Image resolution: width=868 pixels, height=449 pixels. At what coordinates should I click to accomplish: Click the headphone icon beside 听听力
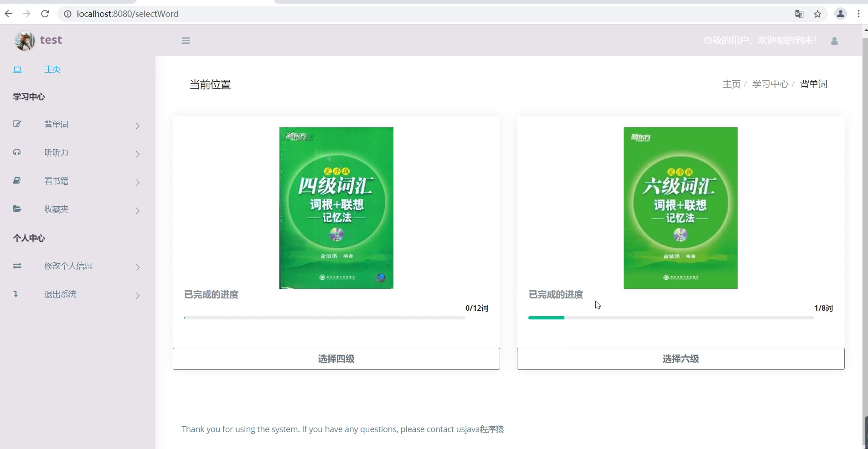[17, 152]
